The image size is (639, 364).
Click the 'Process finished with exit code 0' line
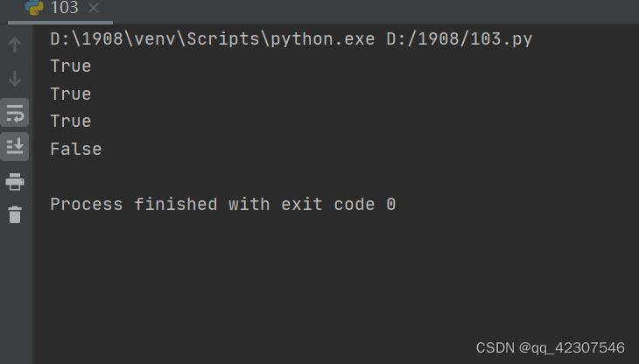point(223,205)
